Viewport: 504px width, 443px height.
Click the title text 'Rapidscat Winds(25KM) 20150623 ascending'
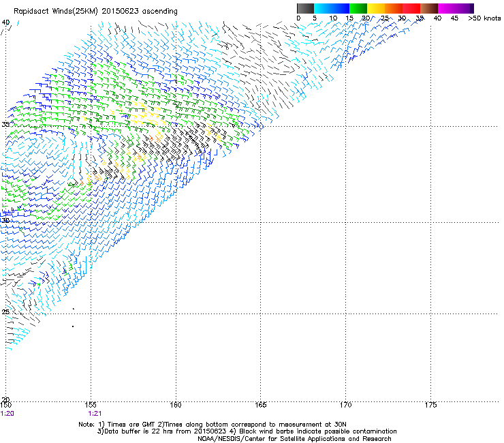point(95,12)
